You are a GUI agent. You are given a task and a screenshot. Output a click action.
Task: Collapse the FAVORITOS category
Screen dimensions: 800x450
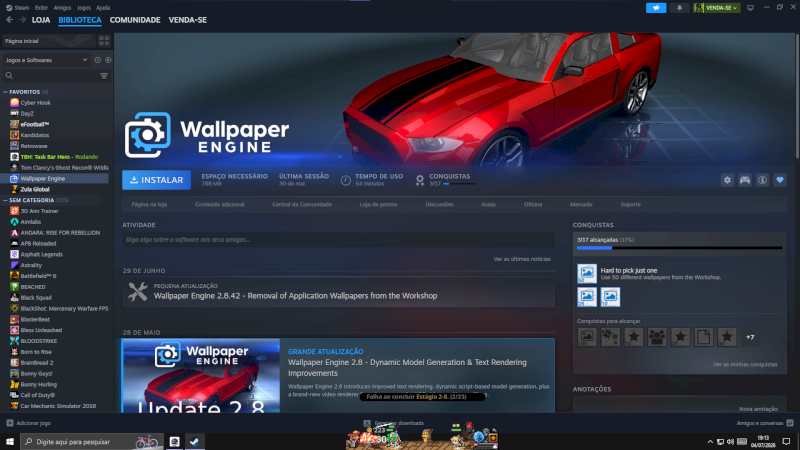tap(6, 92)
